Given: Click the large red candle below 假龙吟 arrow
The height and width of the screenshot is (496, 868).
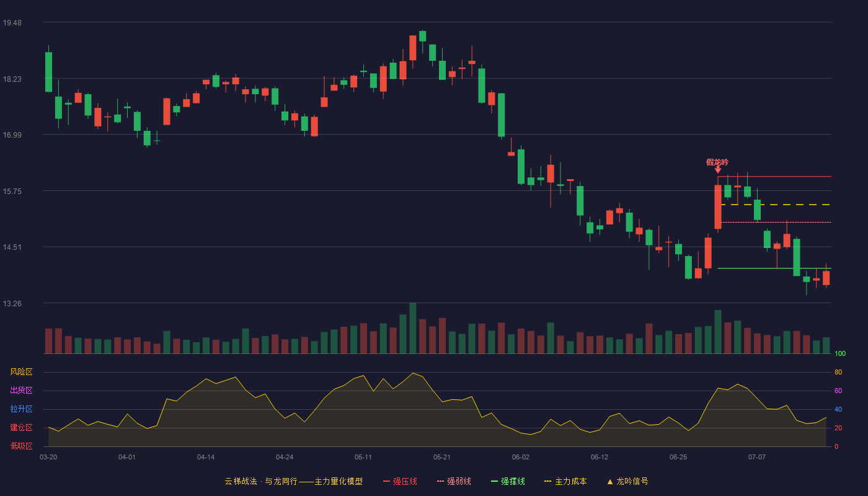Looking at the screenshot, I should click(x=718, y=207).
